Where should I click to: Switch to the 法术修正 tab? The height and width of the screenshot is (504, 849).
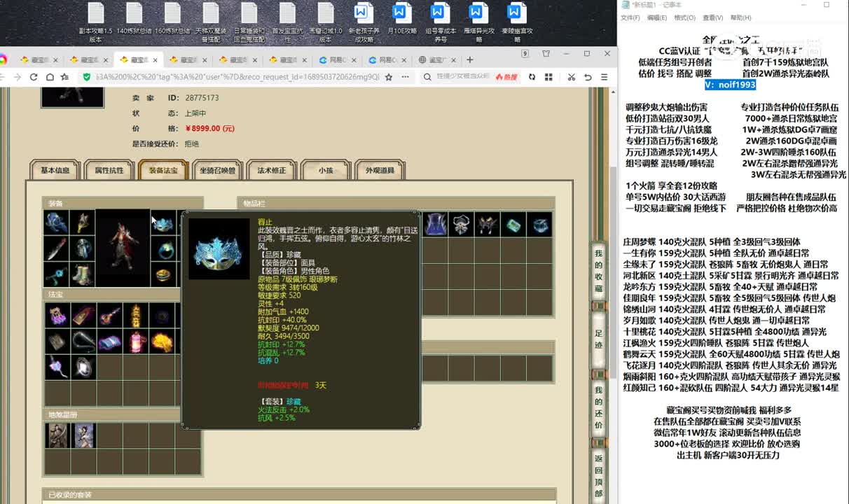[x=271, y=170]
